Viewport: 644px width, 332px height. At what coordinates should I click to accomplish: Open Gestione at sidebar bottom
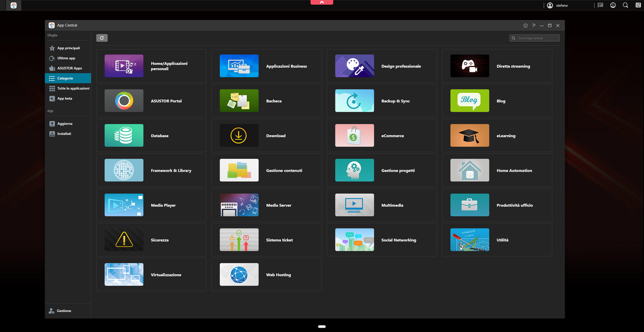[68, 311]
